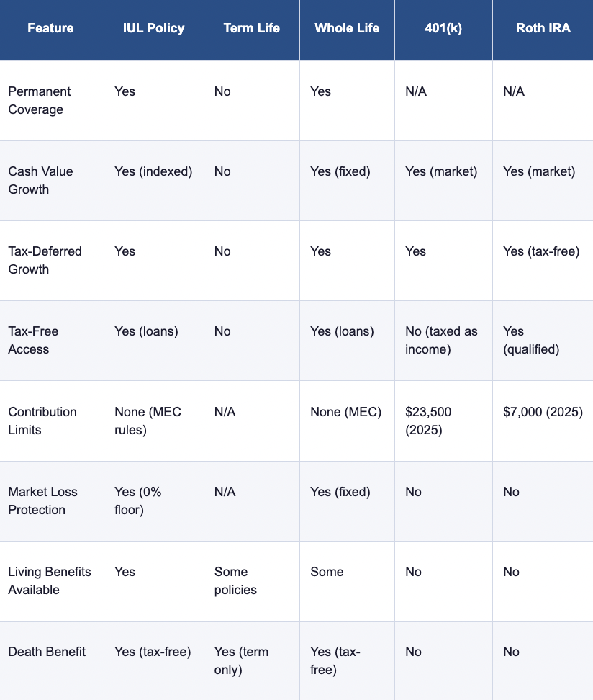The image size is (593, 700).
Task: Select the 401(k) column header
Action: pos(443,29)
